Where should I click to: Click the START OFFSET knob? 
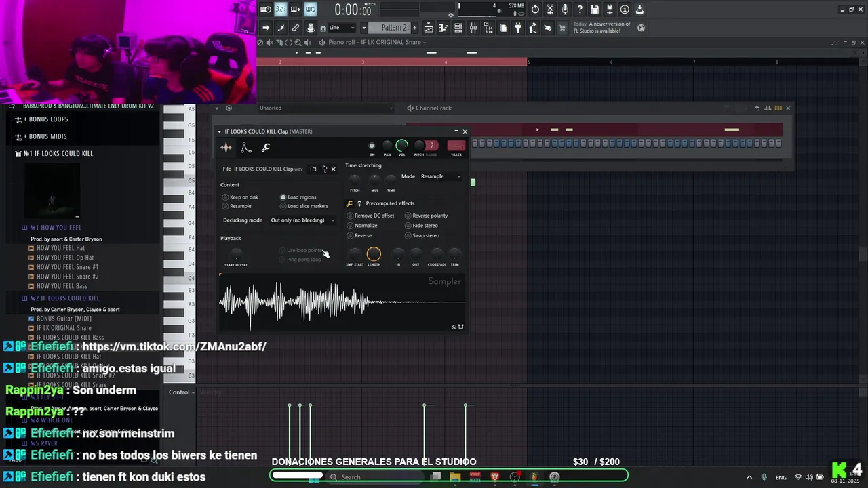point(236,254)
